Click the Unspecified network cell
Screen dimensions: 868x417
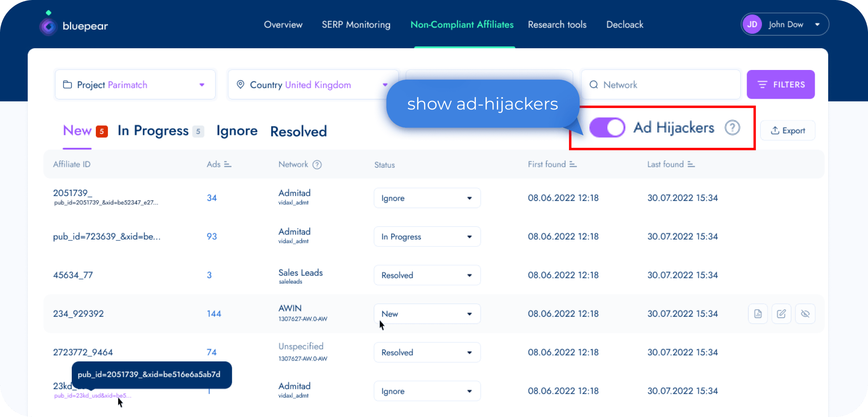[x=303, y=352]
